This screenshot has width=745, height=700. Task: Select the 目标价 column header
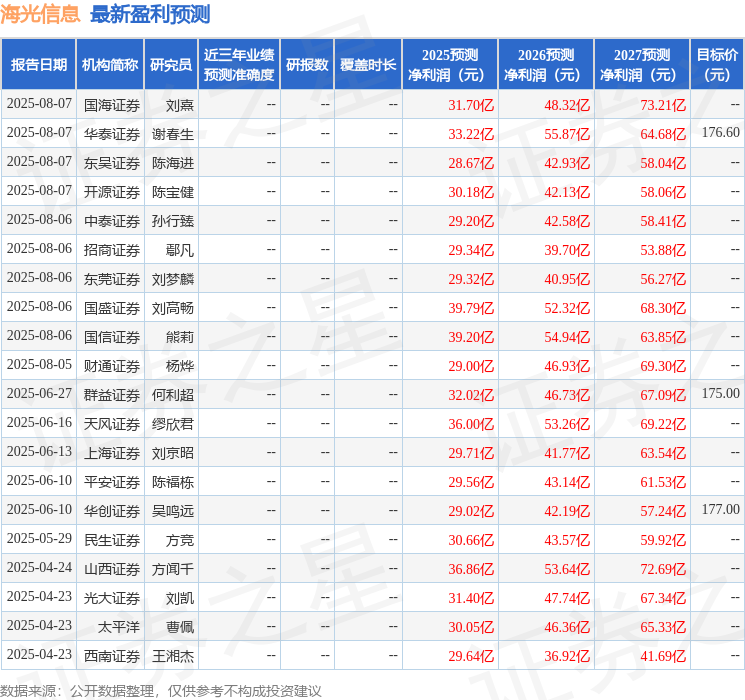(717, 65)
